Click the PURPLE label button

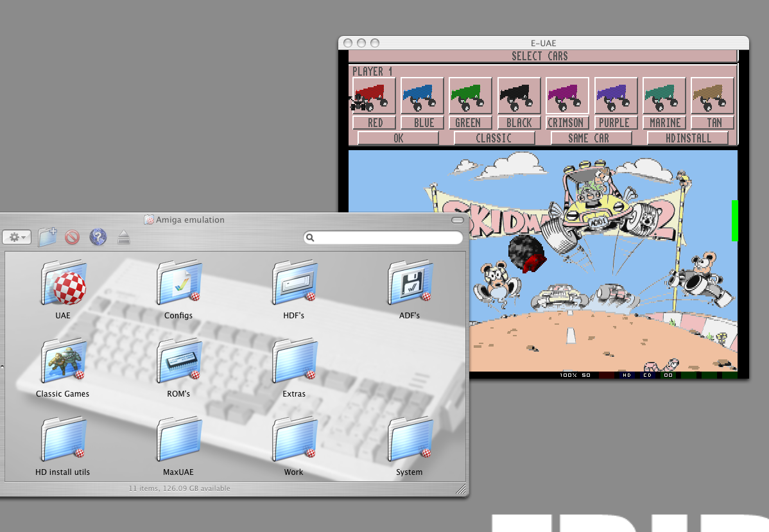(x=616, y=123)
